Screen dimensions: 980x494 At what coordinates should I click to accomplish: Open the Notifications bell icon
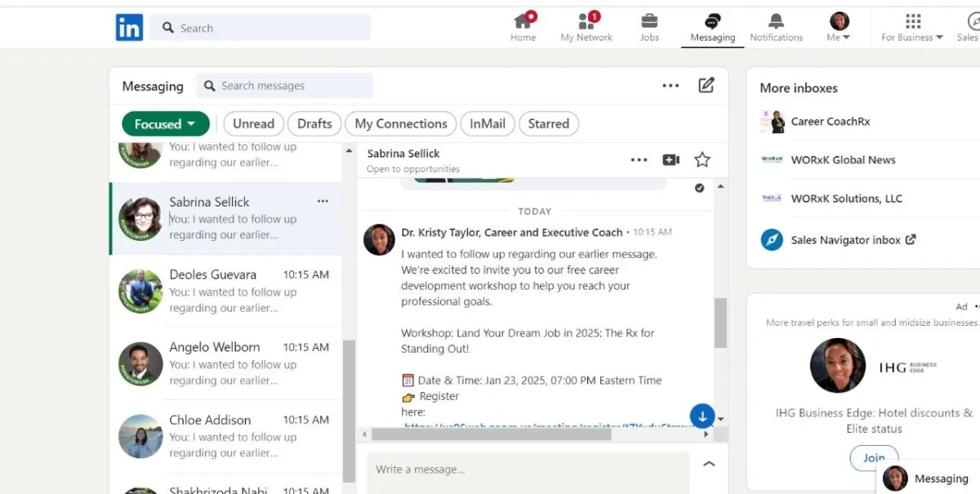point(776,27)
